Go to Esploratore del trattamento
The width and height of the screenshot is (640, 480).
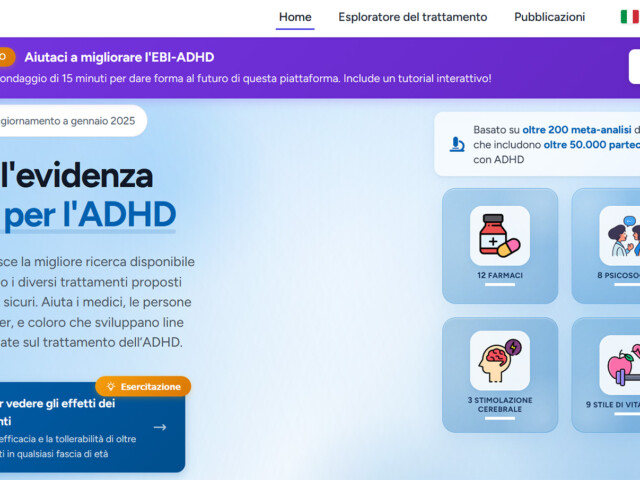click(413, 17)
